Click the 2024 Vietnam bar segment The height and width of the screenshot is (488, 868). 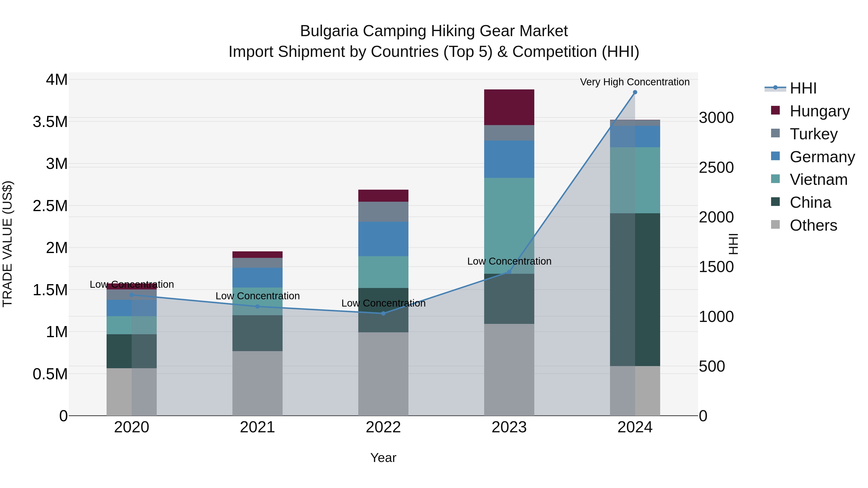[635, 180]
